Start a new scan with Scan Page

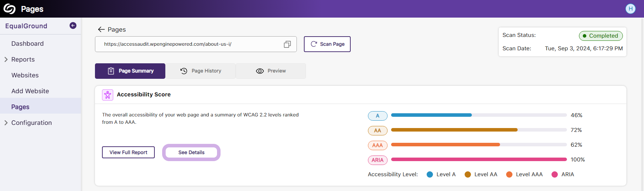click(327, 44)
